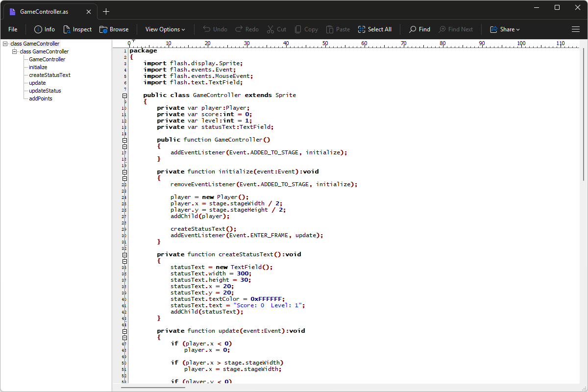Select addPoints in the outline tree
The image size is (588, 392).
(41, 98)
